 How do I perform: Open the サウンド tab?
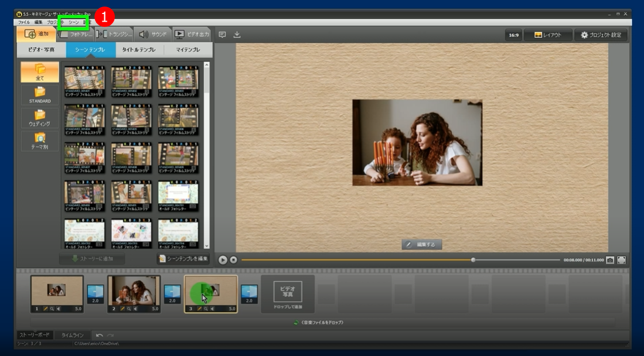coord(153,35)
